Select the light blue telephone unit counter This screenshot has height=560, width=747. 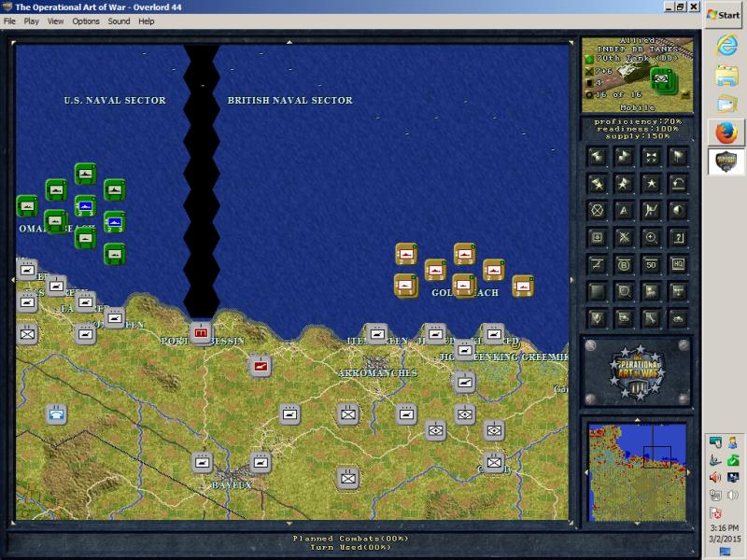pos(57,414)
